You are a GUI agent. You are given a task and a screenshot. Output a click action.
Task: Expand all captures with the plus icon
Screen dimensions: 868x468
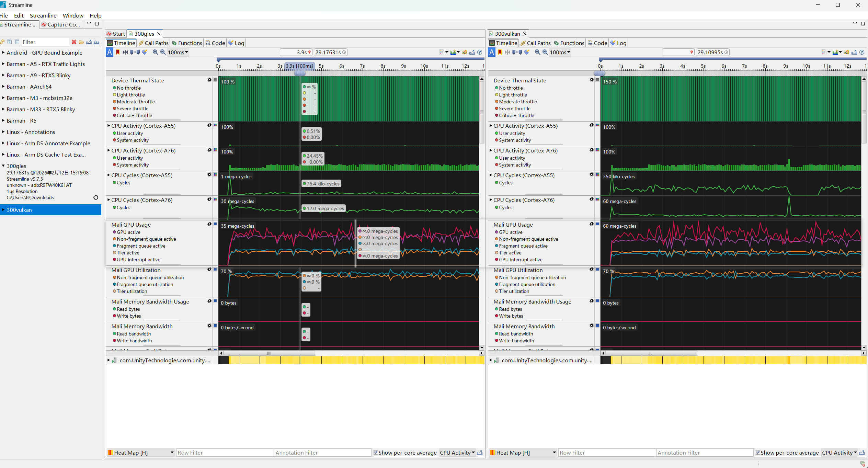10,42
